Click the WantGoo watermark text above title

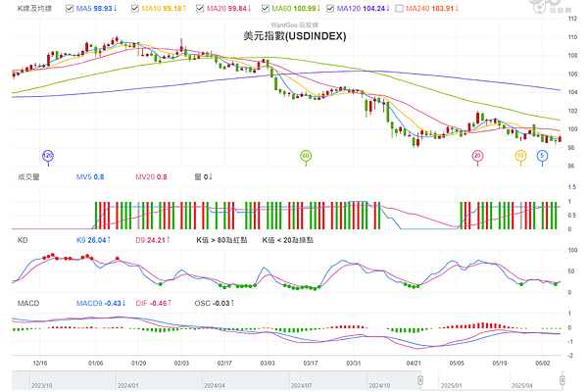[x=294, y=25]
